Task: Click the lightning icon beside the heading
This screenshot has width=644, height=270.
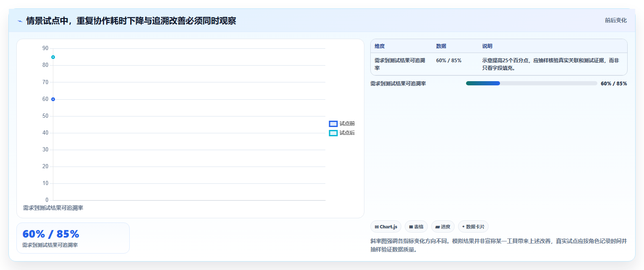Action: [x=20, y=21]
